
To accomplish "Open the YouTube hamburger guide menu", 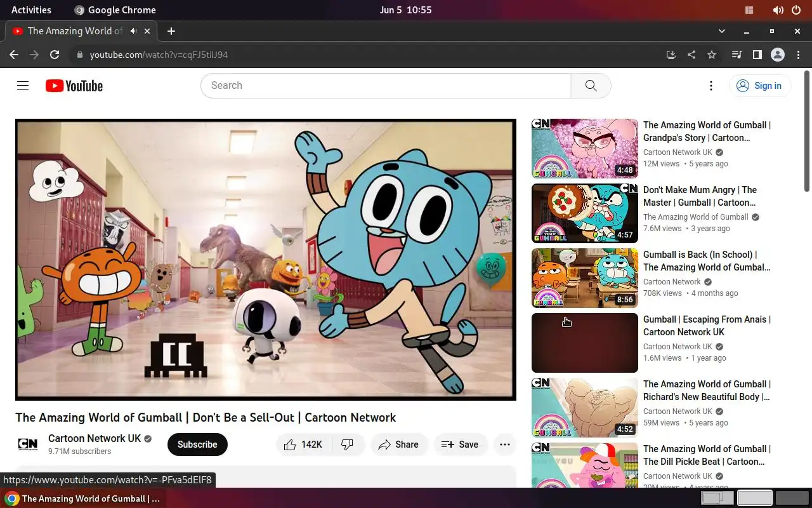I will tap(23, 86).
